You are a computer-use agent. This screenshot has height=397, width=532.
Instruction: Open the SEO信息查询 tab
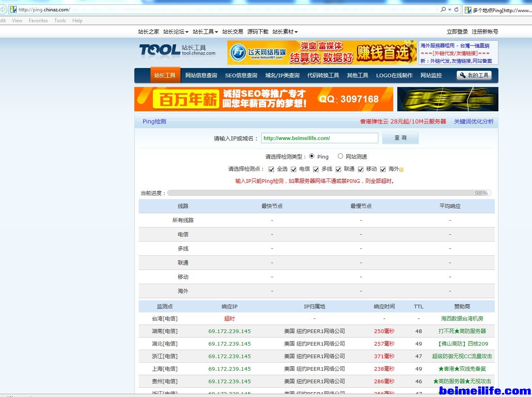tap(241, 75)
